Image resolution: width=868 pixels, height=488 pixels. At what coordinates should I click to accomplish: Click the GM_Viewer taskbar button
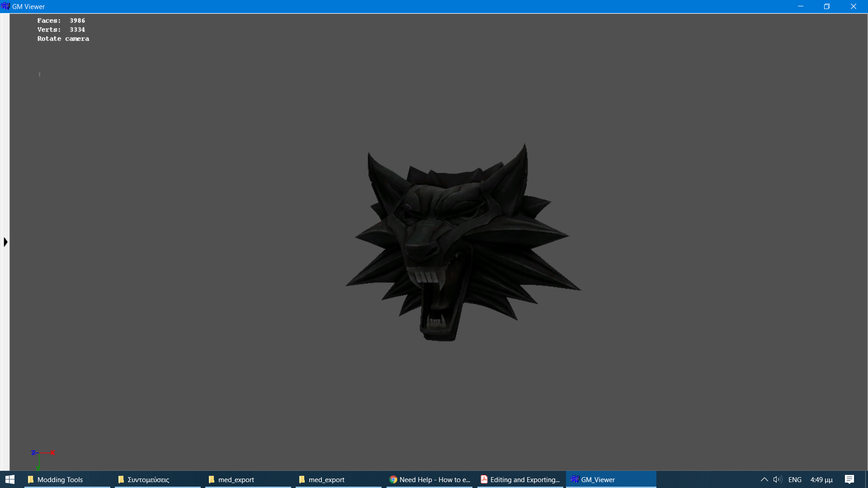click(610, 479)
